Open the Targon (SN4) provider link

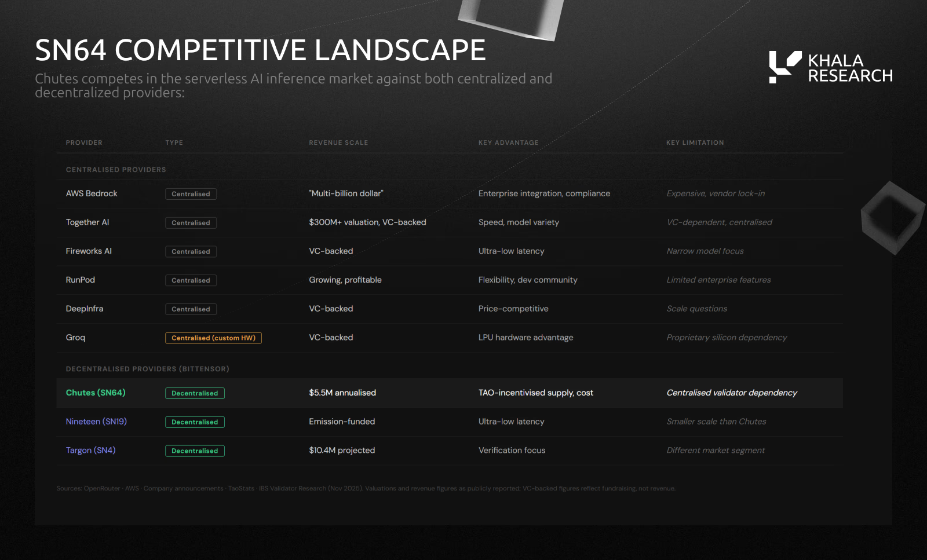point(90,451)
